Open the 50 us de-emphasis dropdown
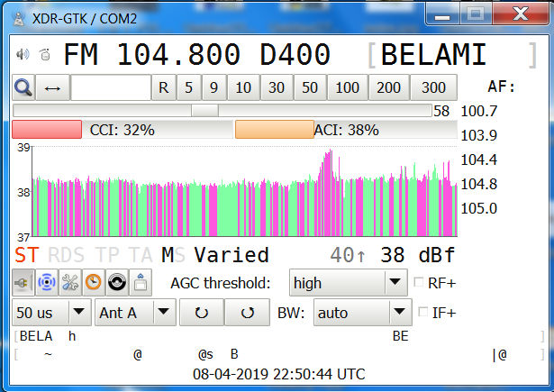The width and height of the screenshot is (554, 392). [51, 313]
